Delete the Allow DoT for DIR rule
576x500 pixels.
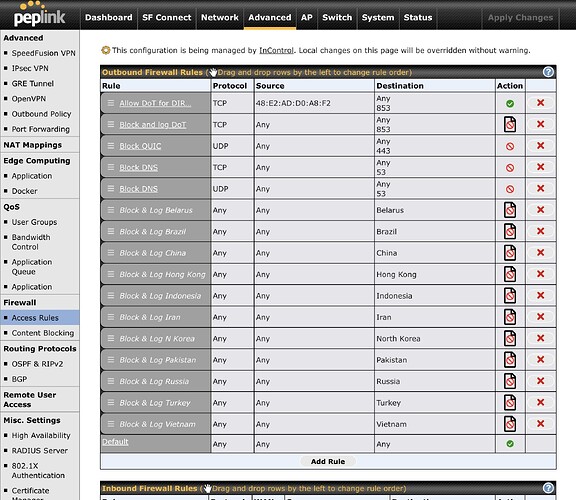pyautogui.click(x=540, y=103)
